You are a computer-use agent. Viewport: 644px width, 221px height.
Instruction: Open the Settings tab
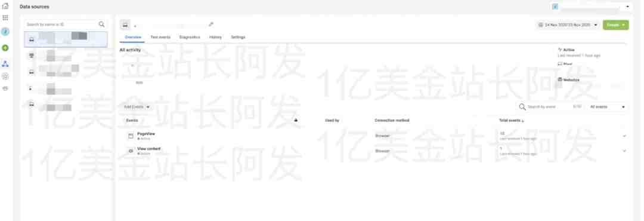point(238,37)
